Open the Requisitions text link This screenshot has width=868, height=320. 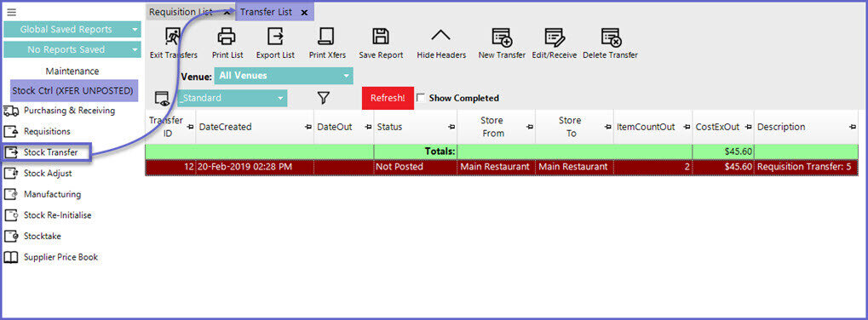pos(47,132)
